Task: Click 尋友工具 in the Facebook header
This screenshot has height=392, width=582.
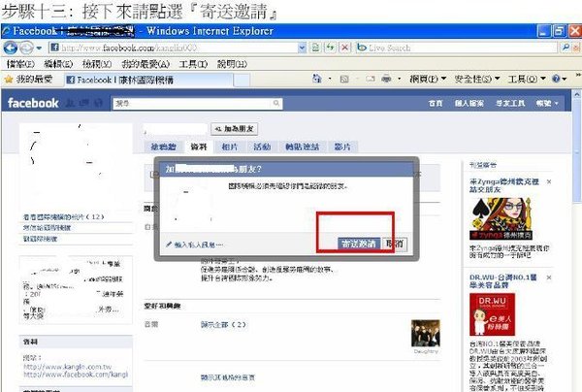Action: click(x=510, y=103)
